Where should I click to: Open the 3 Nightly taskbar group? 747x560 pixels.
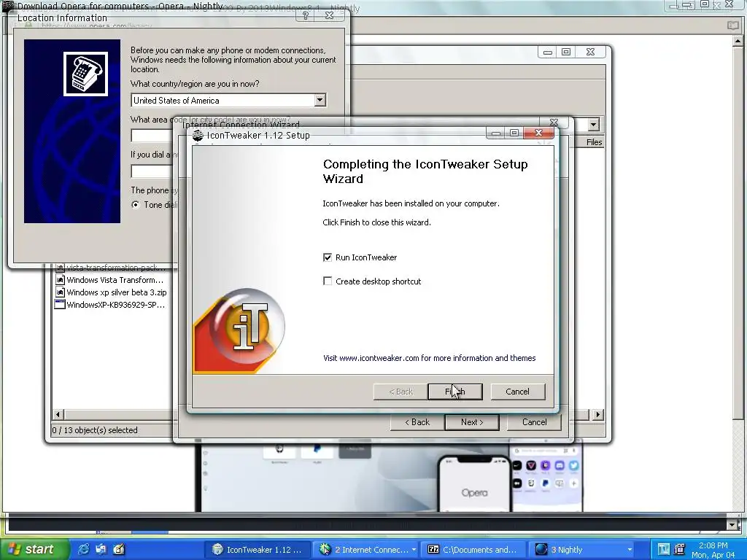pyautogui.click(x=582, y=550)
